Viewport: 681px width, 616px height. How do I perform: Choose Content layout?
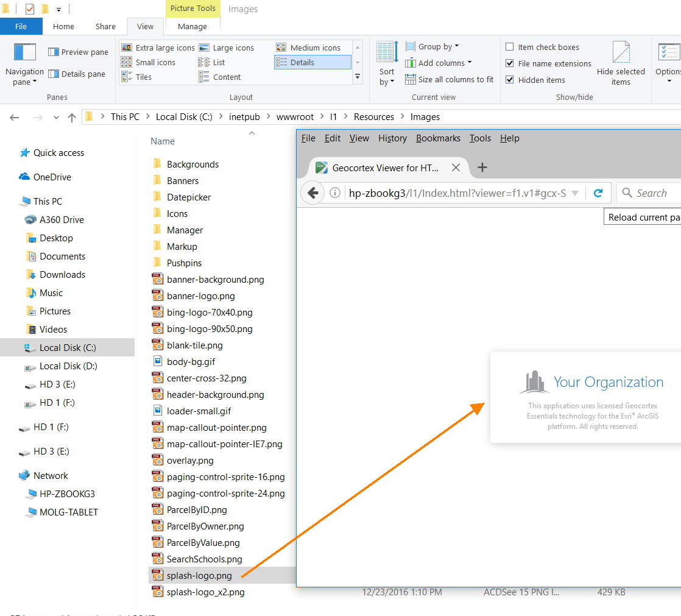pos(220,77)
